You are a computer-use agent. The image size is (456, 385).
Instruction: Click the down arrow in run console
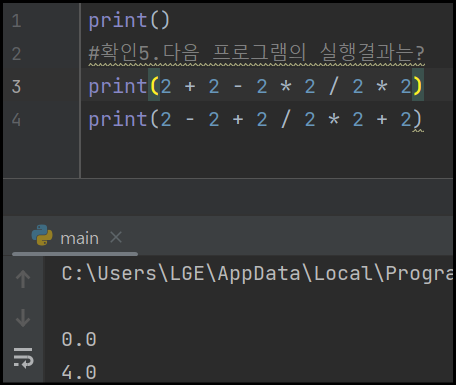(x=23, y=318)
